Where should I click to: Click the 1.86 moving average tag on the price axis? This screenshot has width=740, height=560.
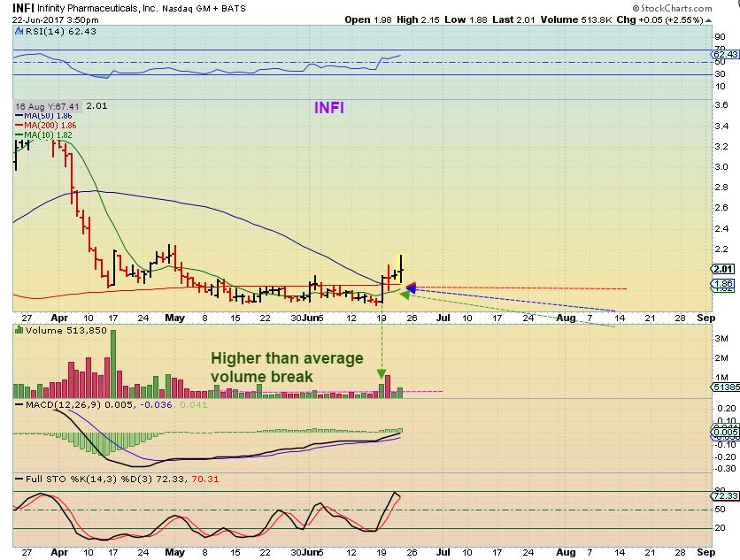click(723, 283)
